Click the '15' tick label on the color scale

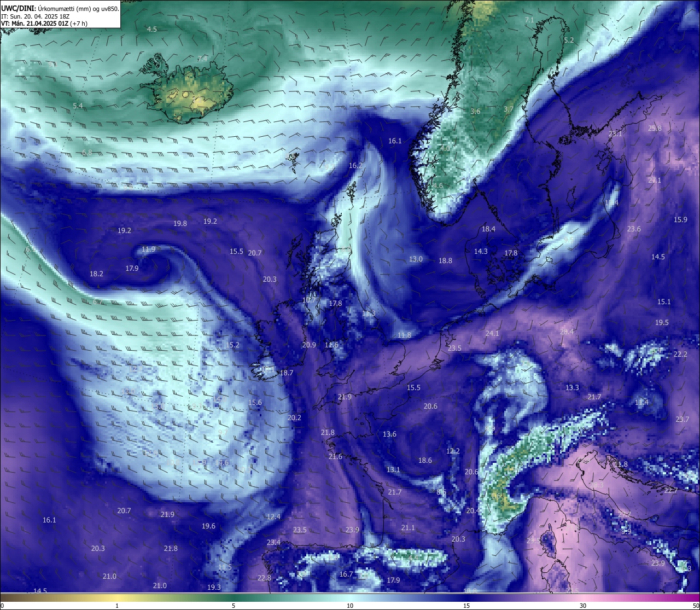[x=466, y=606]
